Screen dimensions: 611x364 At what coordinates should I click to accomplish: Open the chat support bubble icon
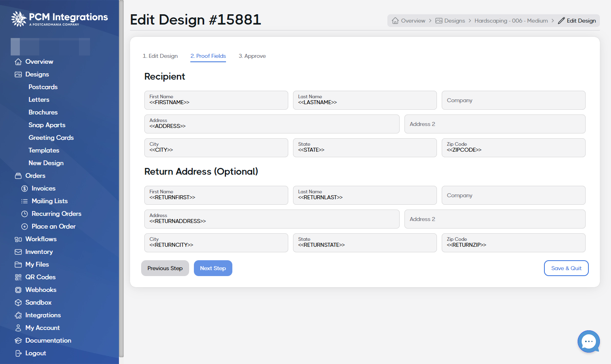pos(588,341)
